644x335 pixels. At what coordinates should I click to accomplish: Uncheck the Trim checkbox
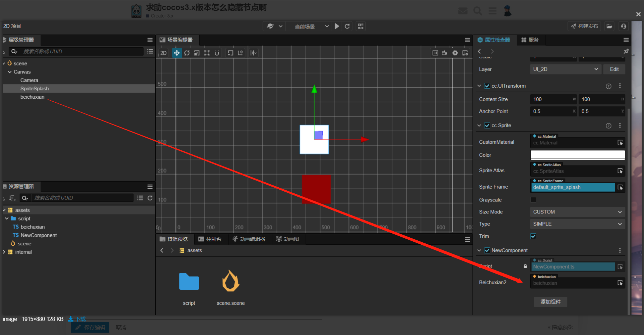coord(533,236)
